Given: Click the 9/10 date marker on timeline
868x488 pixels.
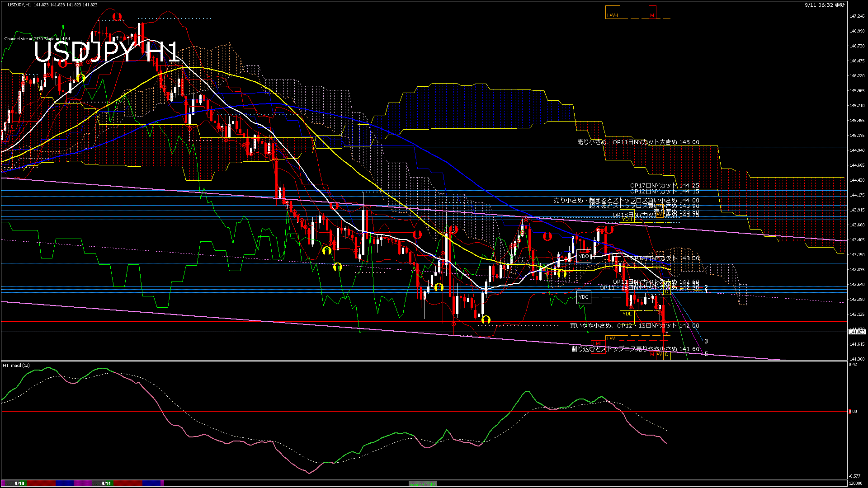Looking at the screenshot, I should coord(19,483).
